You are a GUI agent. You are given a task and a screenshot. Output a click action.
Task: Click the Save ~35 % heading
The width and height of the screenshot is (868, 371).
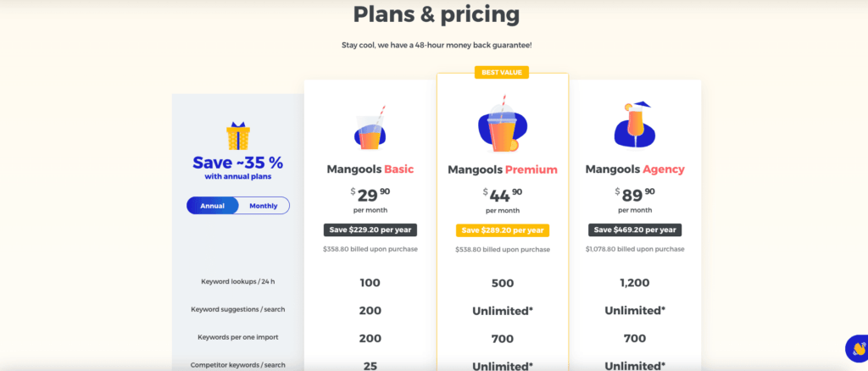[x=237, y=163]
